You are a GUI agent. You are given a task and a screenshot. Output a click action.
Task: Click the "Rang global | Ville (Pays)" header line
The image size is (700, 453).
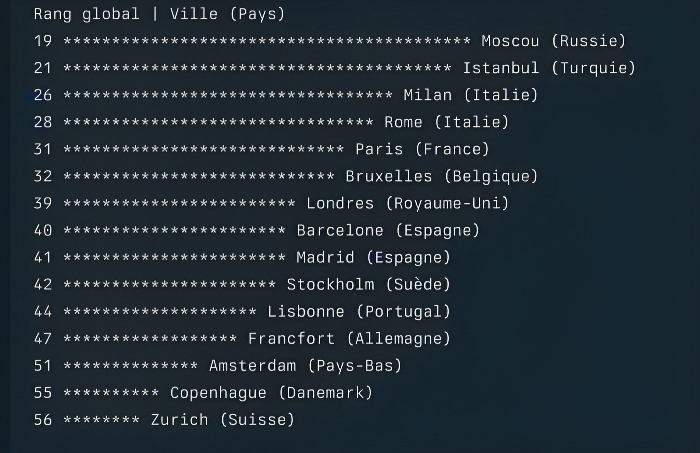[159, 14]
